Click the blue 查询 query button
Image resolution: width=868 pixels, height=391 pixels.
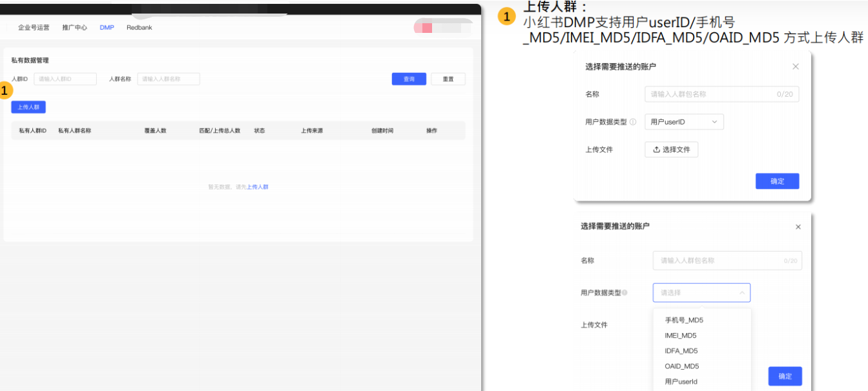[x=409, y=79]
